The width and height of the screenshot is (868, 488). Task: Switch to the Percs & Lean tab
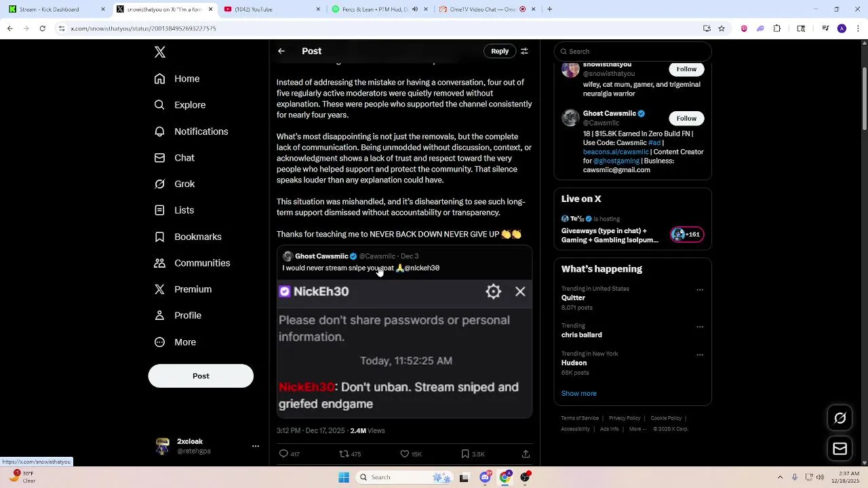click(378, 9)
